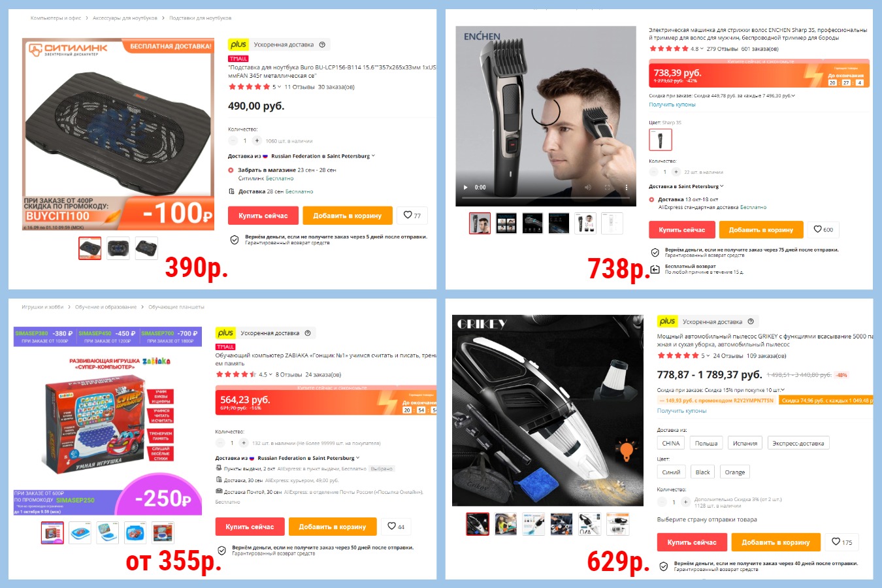Click the wishlist heart showing 175
Viewport: 882px width, 588px height.
click(842, 542)
